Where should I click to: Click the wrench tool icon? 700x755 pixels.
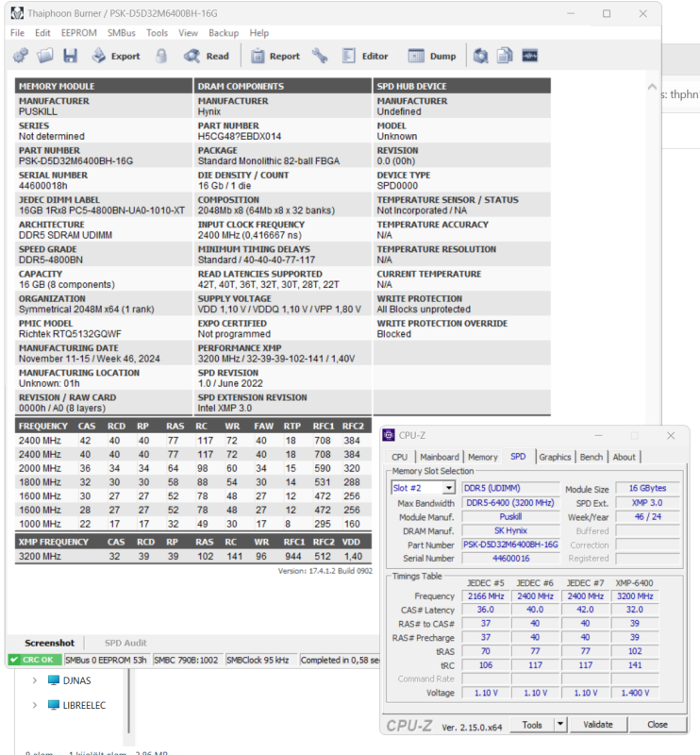point(320,56)
